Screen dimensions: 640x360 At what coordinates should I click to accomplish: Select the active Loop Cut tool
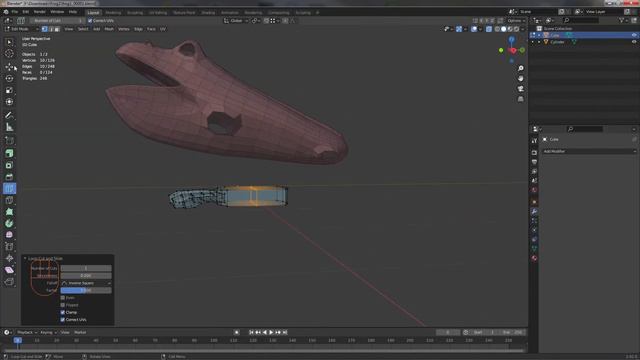coord(9,189)
